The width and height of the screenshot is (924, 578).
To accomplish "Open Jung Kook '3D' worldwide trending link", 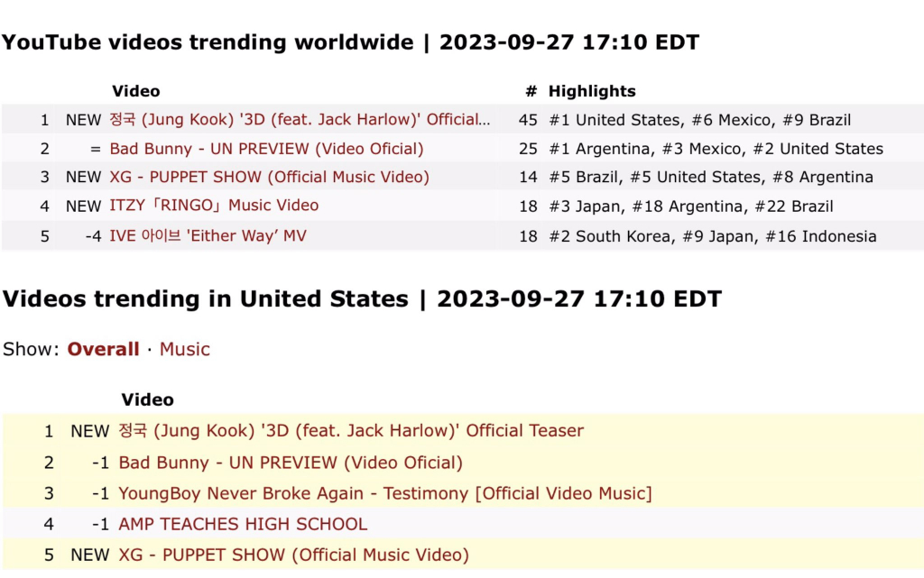I will click(300, 120).
